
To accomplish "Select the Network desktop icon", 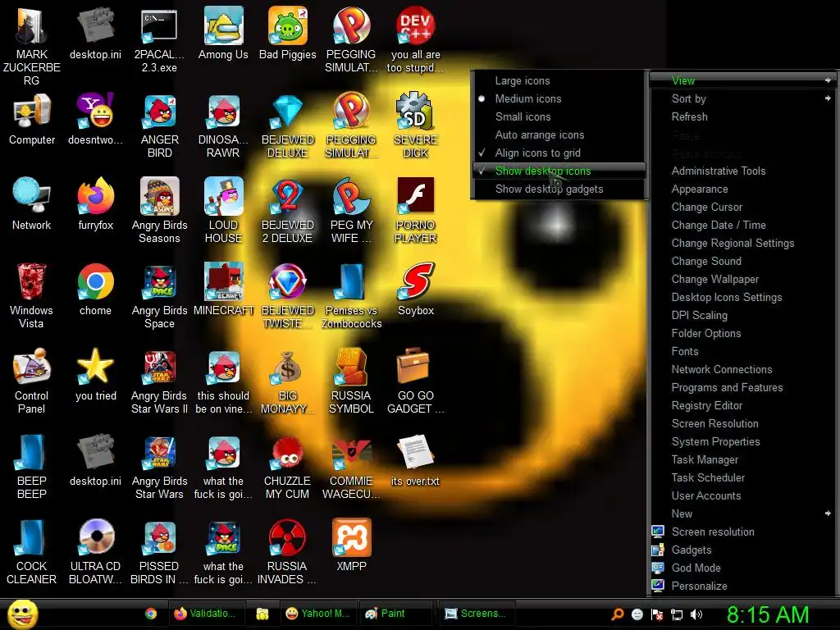I will 32,204.
